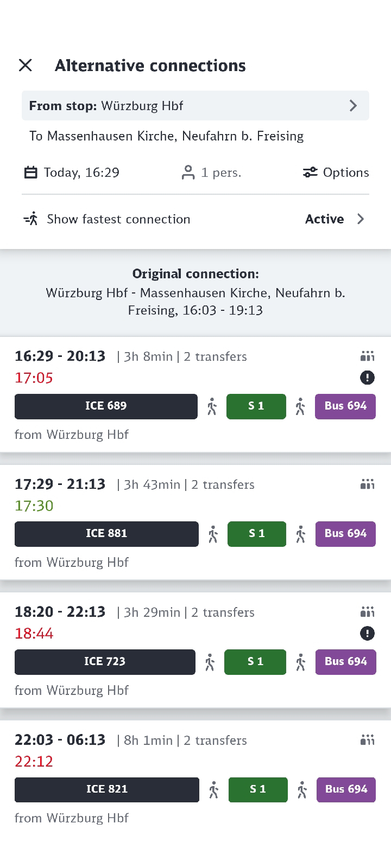Select the ICE 689 train segment
This screenshot has height=868, width=391.
click(106, 406)
